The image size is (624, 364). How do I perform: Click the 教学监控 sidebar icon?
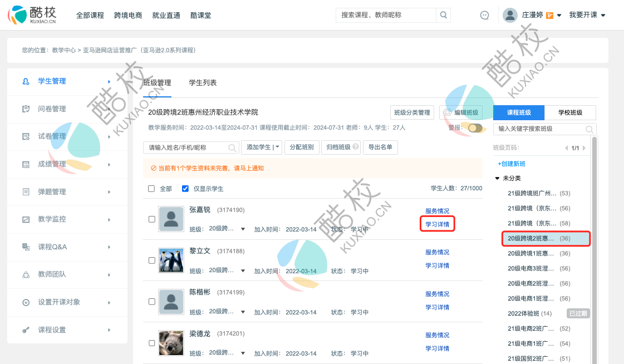tap(26, 219)
